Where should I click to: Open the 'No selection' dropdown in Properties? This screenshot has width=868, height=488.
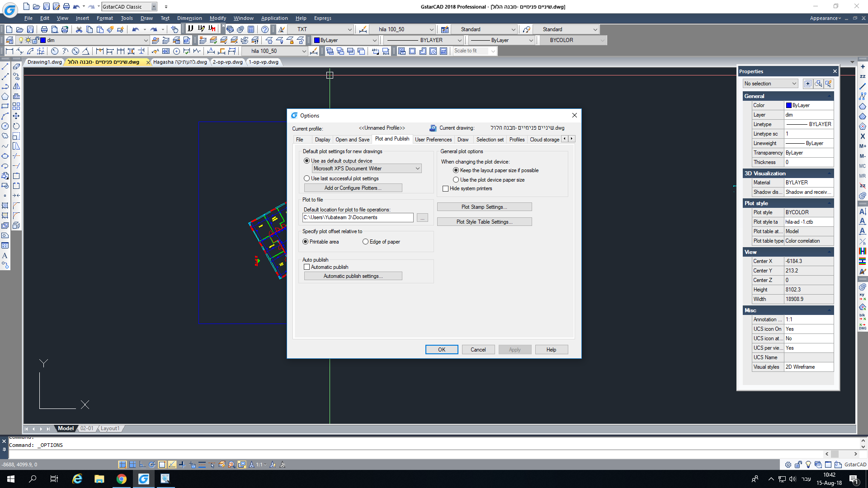tap(770, 84)
